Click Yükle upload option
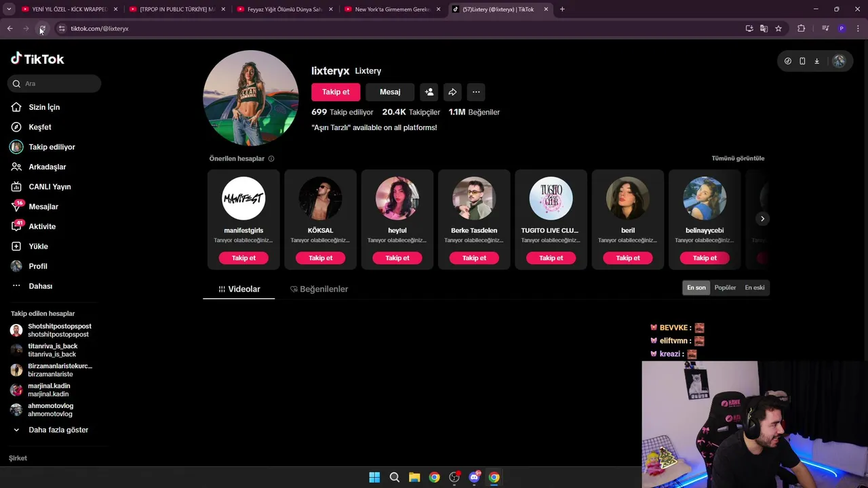The image size is (868, 488). pos(29,247)
